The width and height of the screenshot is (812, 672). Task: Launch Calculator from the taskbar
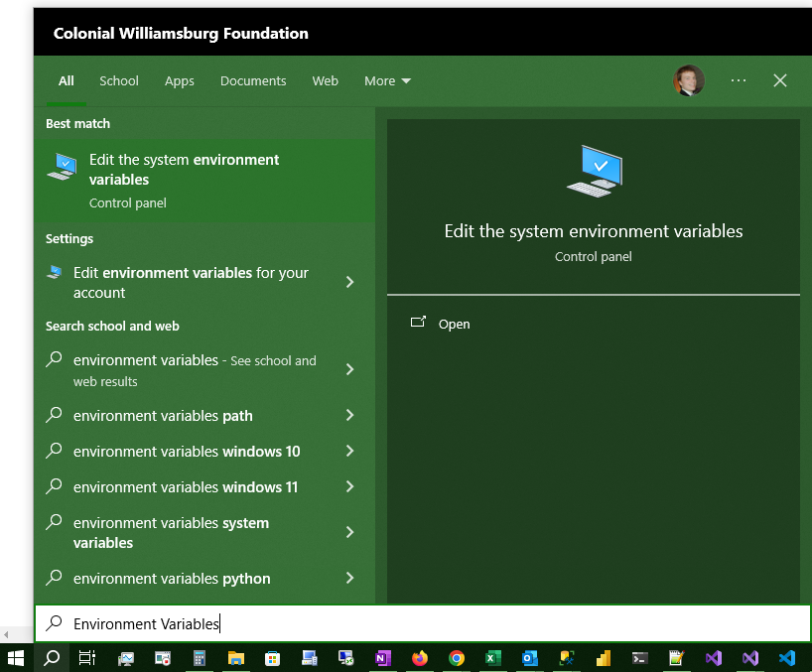(x=200, y=658)
